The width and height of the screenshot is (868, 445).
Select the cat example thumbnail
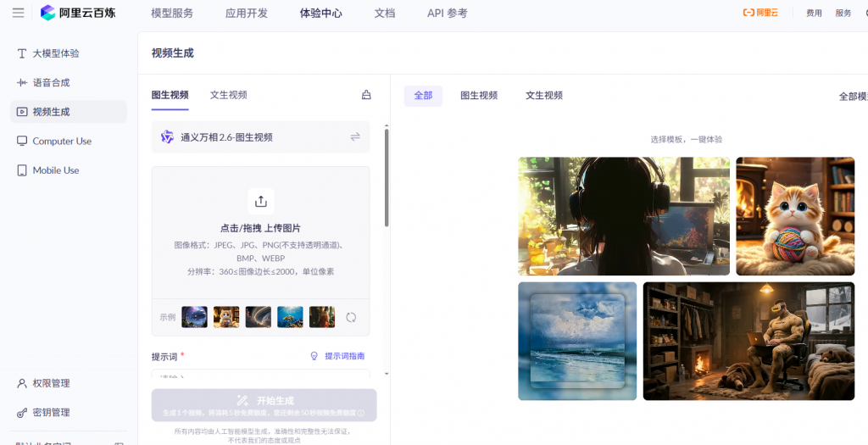click(226, 317)
